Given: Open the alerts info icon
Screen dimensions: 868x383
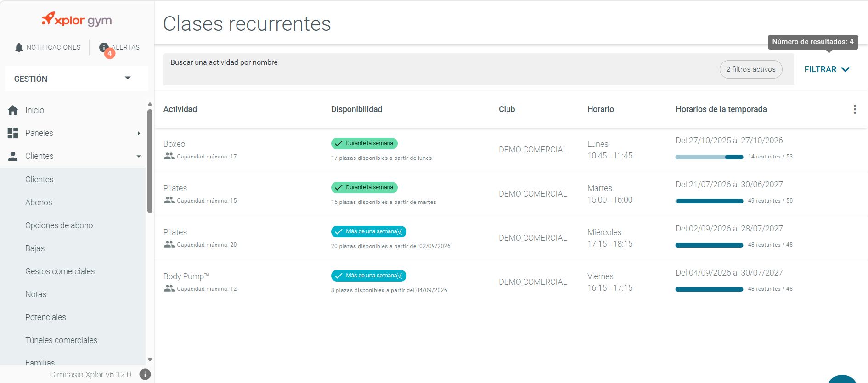Looking at the screenshot, I should 104,47.
